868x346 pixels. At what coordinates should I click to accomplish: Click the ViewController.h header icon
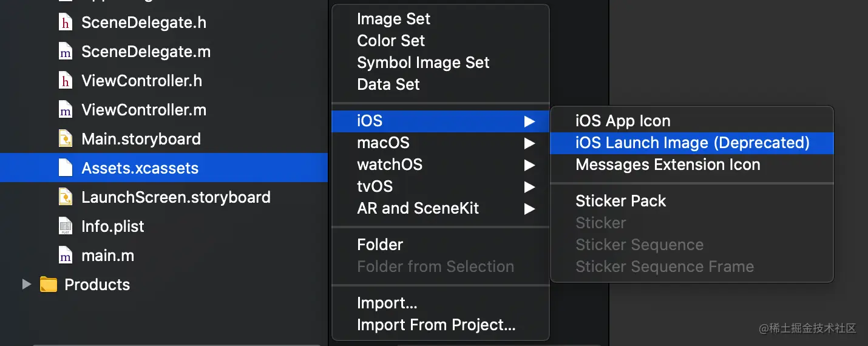coord(66,81)
